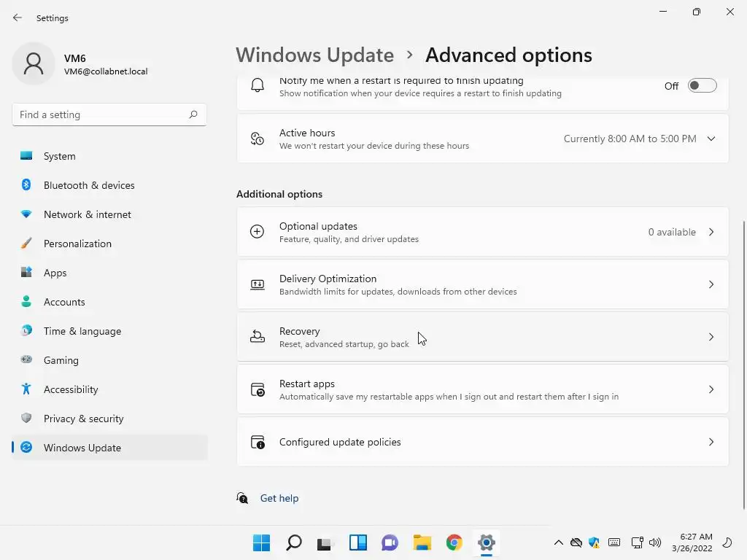
Task: Open Windows Security tray icon with warning
Action: (594, 542)
